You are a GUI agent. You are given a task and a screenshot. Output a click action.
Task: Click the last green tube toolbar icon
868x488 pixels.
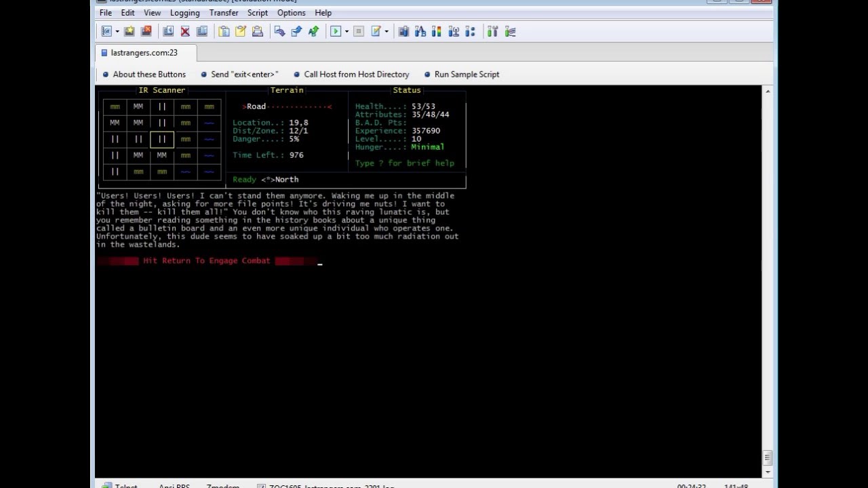(x=510, y=31)
